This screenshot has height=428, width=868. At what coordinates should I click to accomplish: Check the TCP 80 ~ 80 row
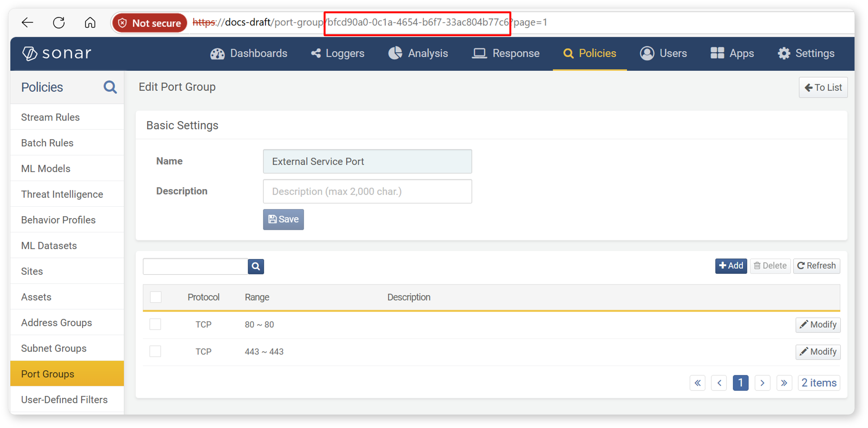pos(155,324)
